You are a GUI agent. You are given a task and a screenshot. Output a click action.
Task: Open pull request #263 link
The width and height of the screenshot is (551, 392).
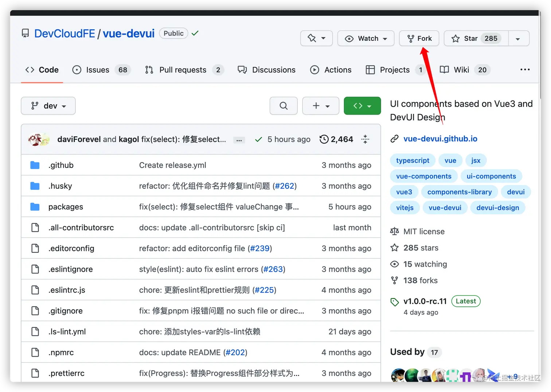273,269
